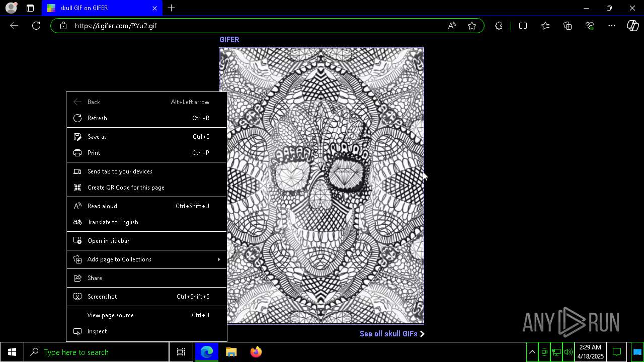644x362 pixels.
Task: Select Create QR Code for this page
Action: click(x=146, y=188)
